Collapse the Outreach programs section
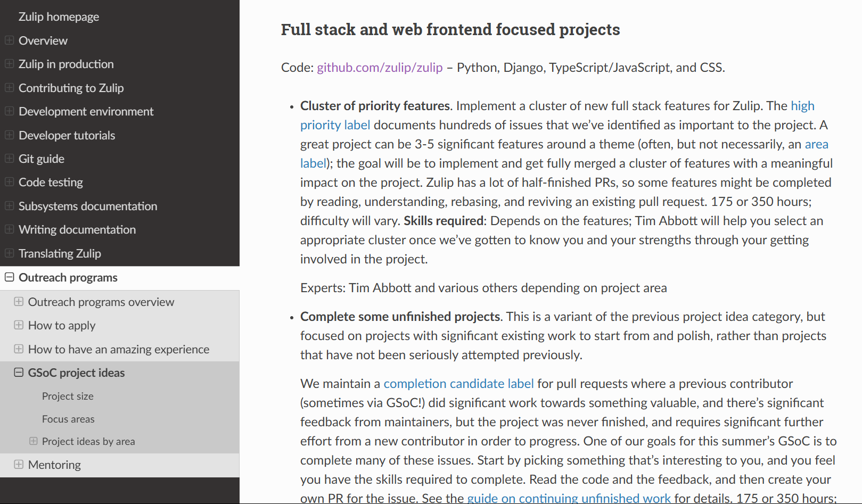Viewport: 862px width, 504px height. point(9,277)
